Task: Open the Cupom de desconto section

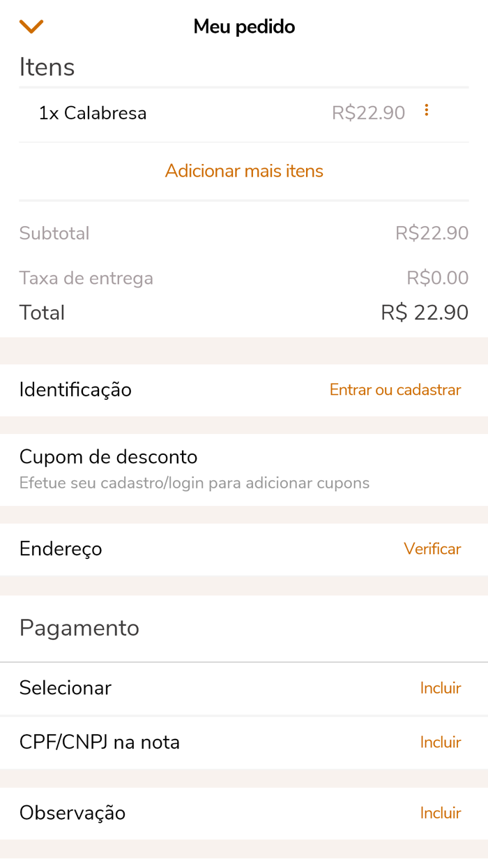Action: tap(108, 456)
